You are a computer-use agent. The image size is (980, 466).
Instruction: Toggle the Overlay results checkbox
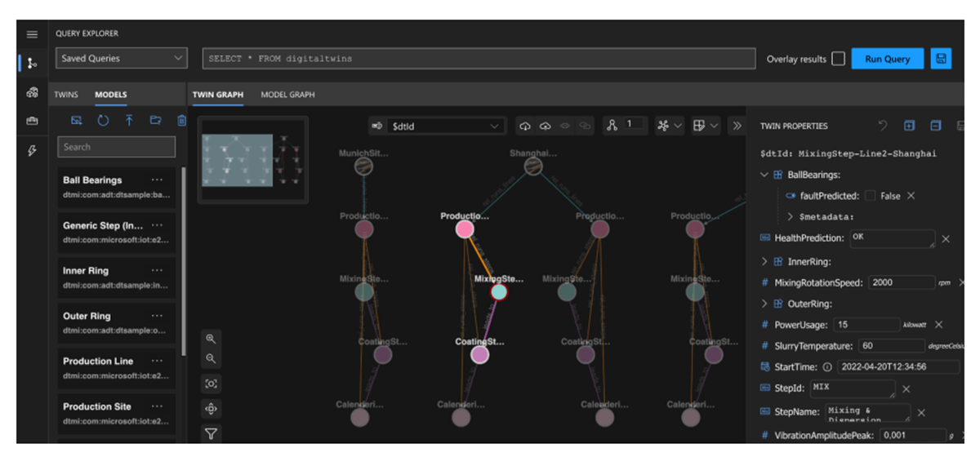pos(838,59)
